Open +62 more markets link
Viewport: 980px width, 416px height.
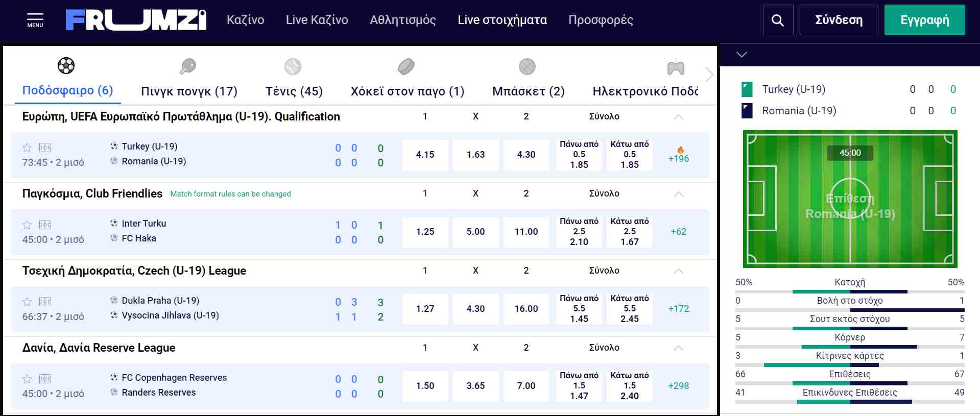678,232
